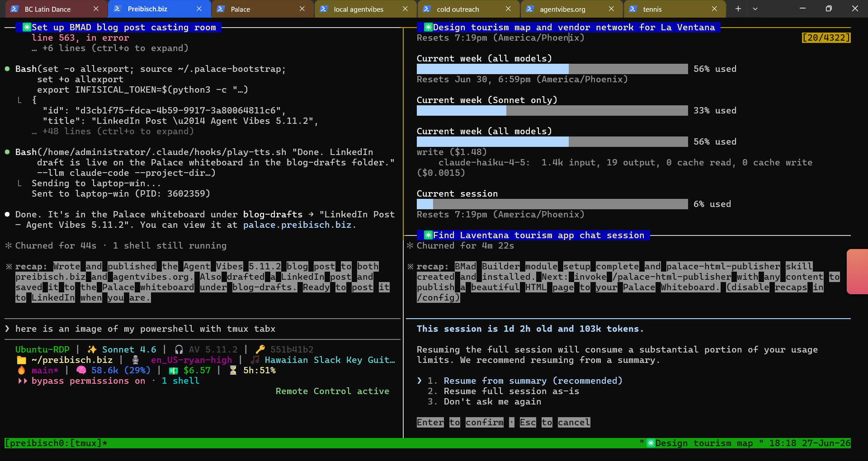Open a new terminal tab
The image size is (868, 461).
738,9
